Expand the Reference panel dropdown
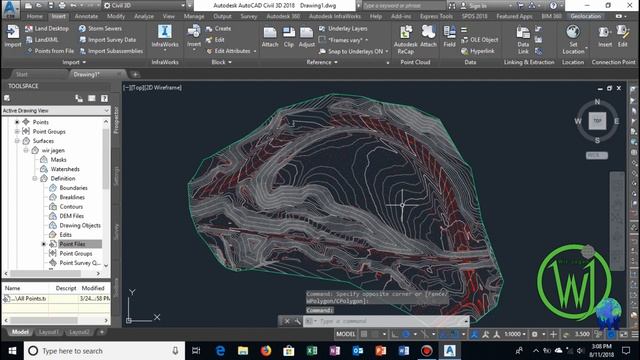640x360 pixels. (x=322, y=62)
